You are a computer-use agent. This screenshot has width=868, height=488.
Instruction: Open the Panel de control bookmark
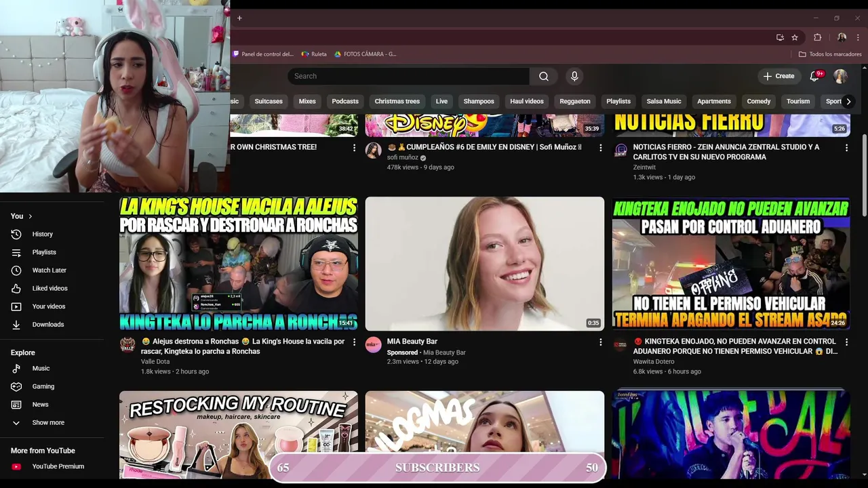(263, 54)
